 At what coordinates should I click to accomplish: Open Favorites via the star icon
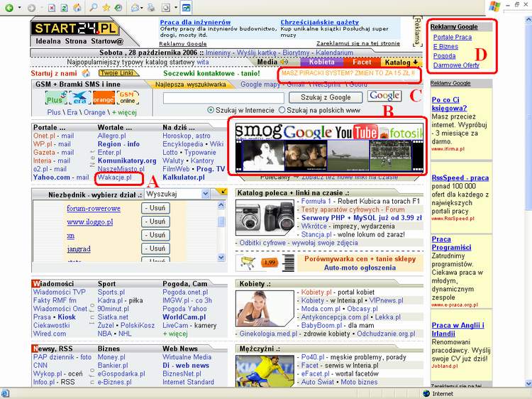[x=106, y=8]
